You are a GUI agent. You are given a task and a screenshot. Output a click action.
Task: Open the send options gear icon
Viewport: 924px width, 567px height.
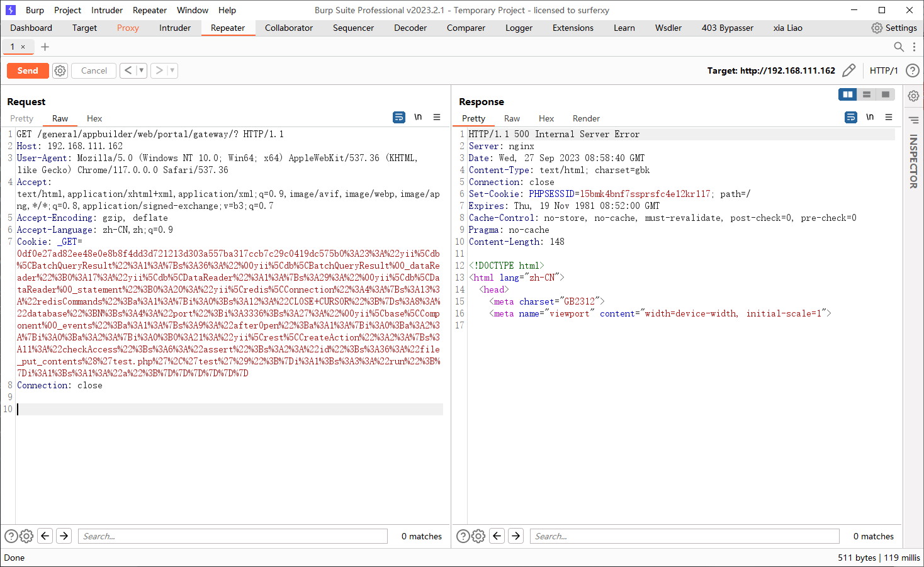tap(60, 70)
